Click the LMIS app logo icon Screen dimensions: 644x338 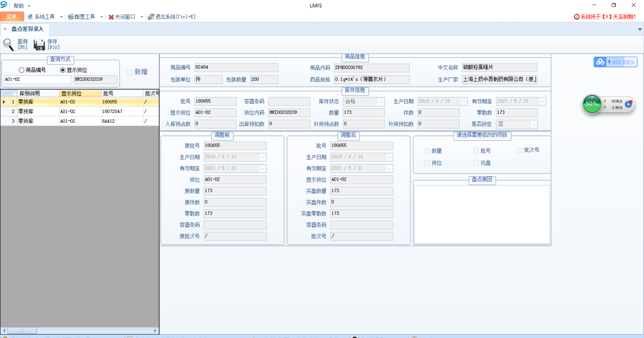coord(4,4)
